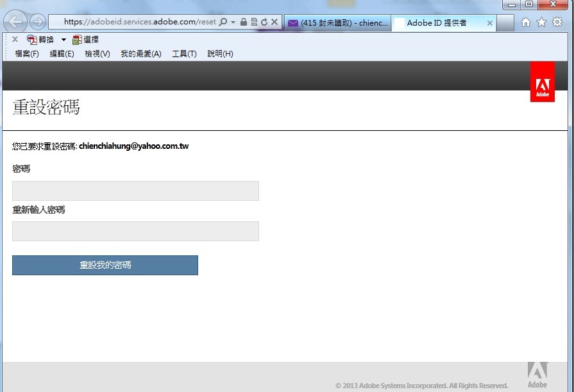Open the 說明(H) menu
This screenshot has height=392, width=574.
pyautogui.click(x=220, y=54)
